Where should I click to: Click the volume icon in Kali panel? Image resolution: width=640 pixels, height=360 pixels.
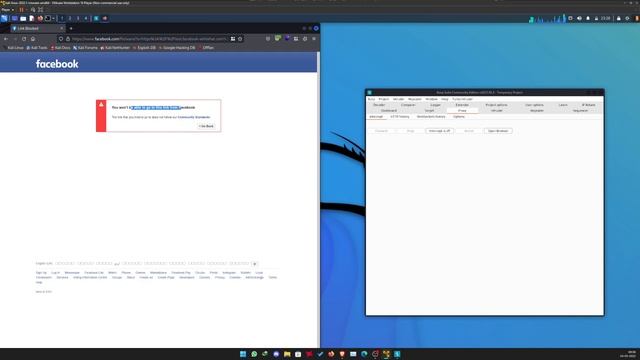coord(579,18)
